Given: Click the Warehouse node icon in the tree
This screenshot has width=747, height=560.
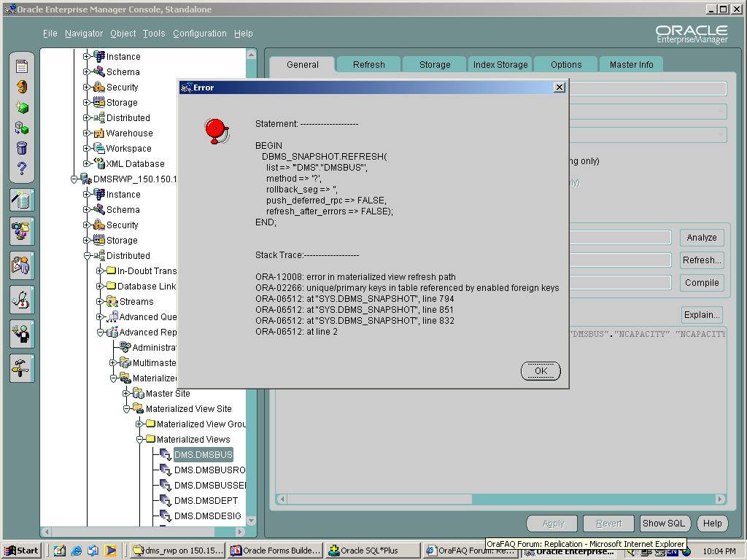Looking at the screenshot, I should 99,133.
